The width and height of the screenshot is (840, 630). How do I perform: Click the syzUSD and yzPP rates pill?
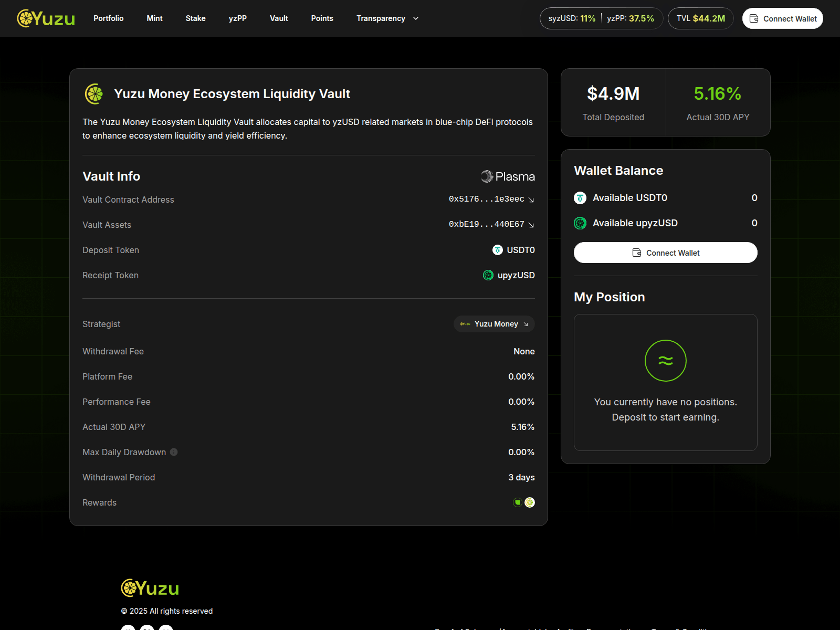tap(601, 18)
